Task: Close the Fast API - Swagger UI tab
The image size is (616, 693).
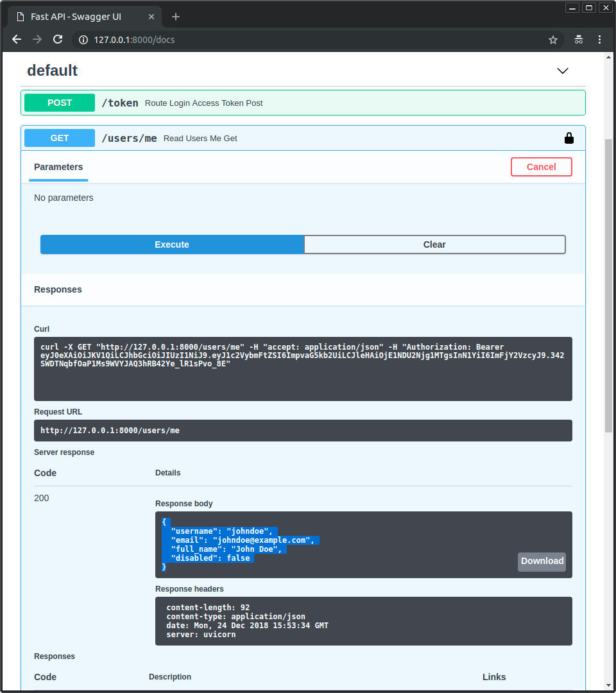Action: 152,17
